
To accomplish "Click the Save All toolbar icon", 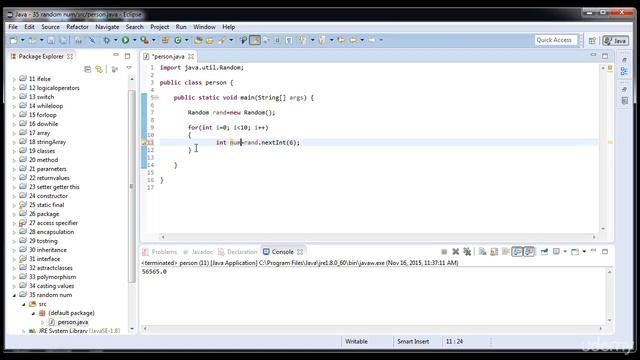I will 63,40.
